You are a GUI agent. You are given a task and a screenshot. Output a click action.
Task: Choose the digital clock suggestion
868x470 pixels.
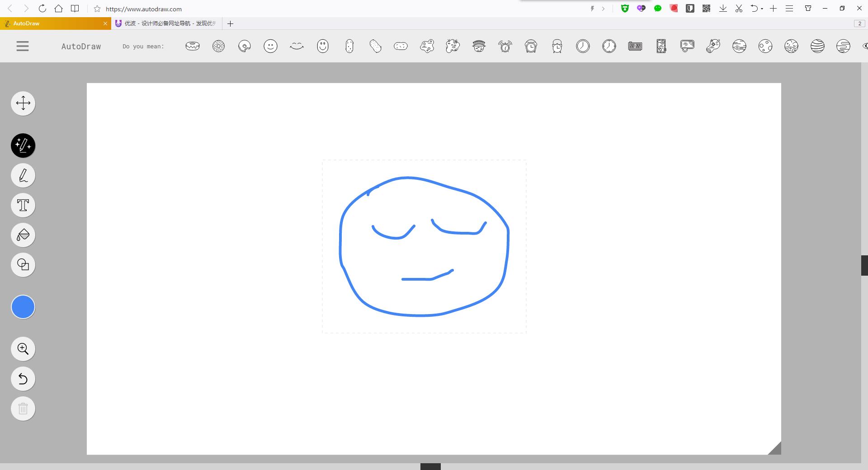[635, 46]
